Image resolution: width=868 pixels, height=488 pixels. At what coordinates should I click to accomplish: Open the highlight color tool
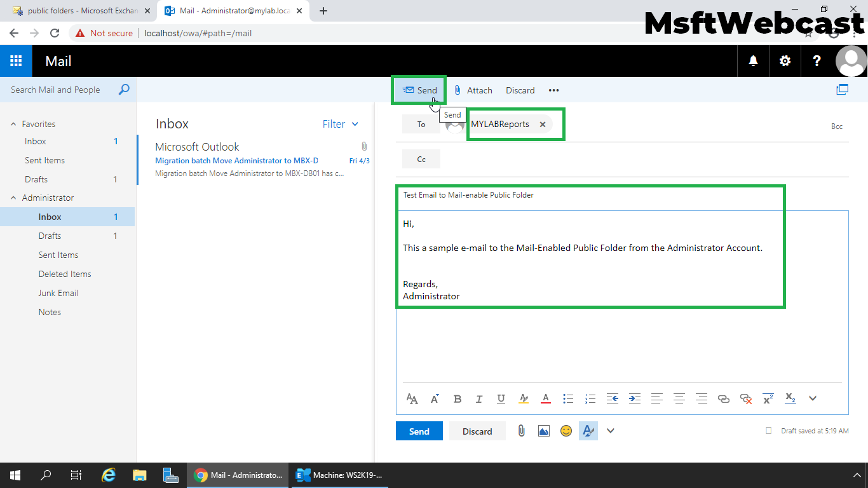click(x=524, y=398)
